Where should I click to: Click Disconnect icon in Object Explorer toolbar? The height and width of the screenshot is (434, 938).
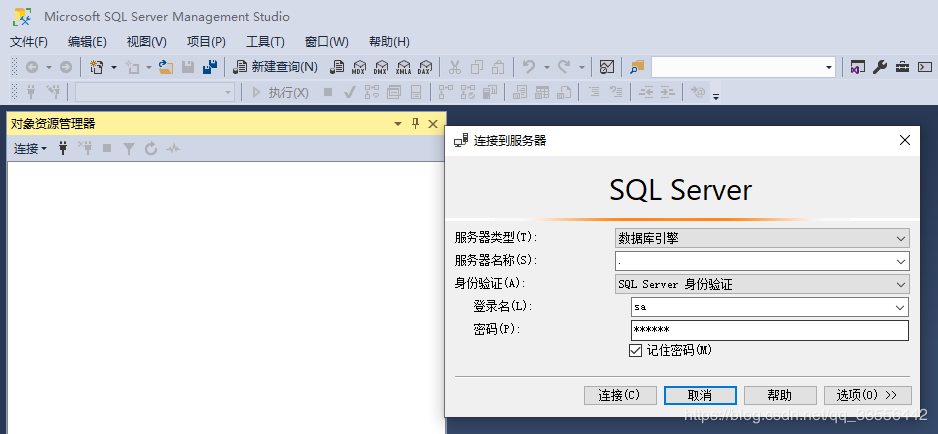pos(86,148)
